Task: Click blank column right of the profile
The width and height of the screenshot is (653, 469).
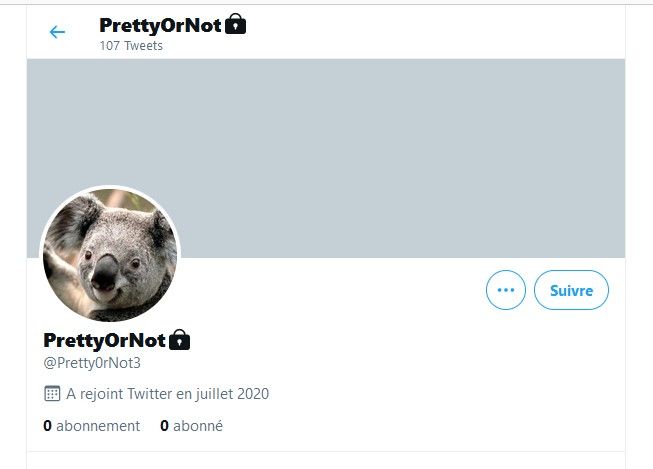Action: click(640, 250)
